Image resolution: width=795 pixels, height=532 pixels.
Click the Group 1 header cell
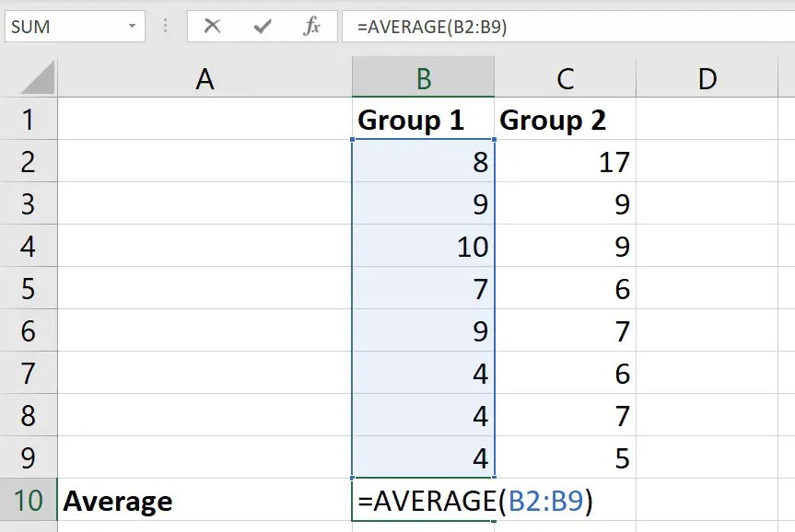click(x=423, y=120)
